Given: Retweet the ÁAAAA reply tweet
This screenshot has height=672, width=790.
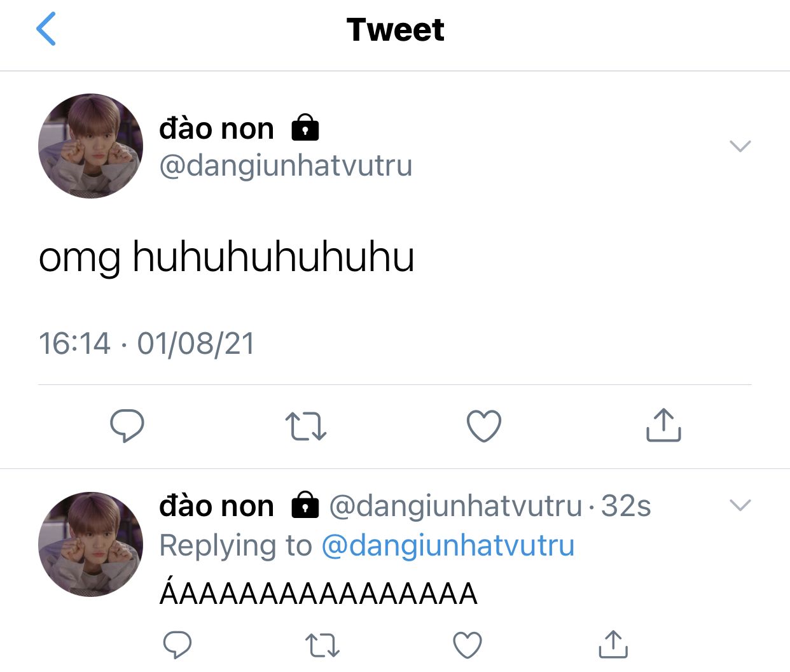Looking at the screenshot, I should pyautogui.click(x=322, y=645).
